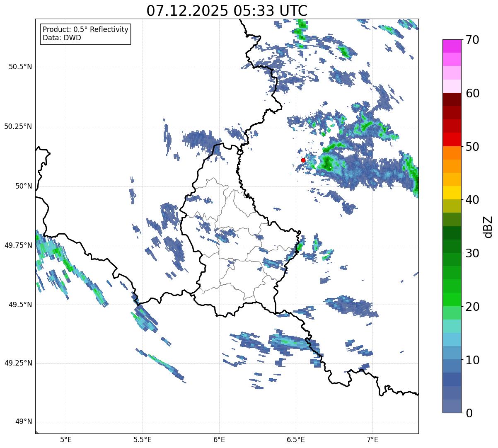Click the '50.5°N' latitude label
Viewport: 498px width, 448px height.
[x=20, y=67]
